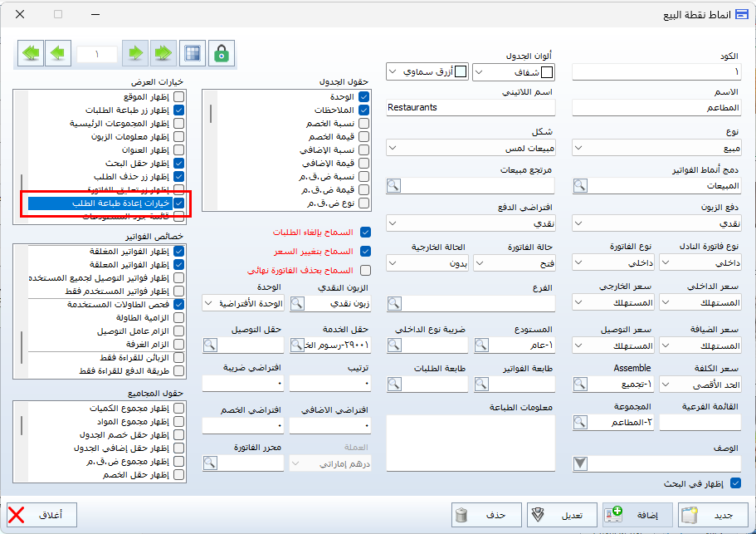Image resolution: width=756 pixels, height=534 pixels.
Task: Click the جديد (New) button
Action: [x=711, y=514]
